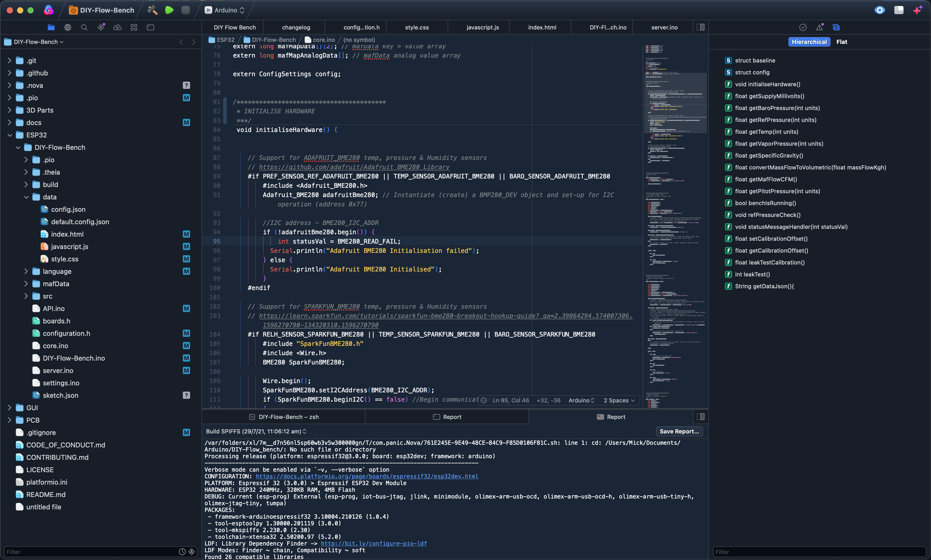This screenshot has height=560, width=931.
Task: Open the Git source control sidebar icon
Action: click(x=101, y=27)
